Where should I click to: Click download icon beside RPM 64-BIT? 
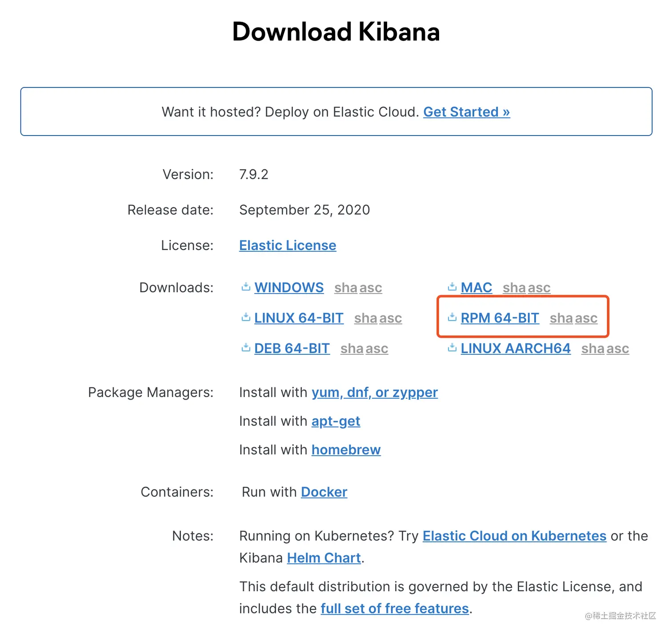(x=452, y=318)
